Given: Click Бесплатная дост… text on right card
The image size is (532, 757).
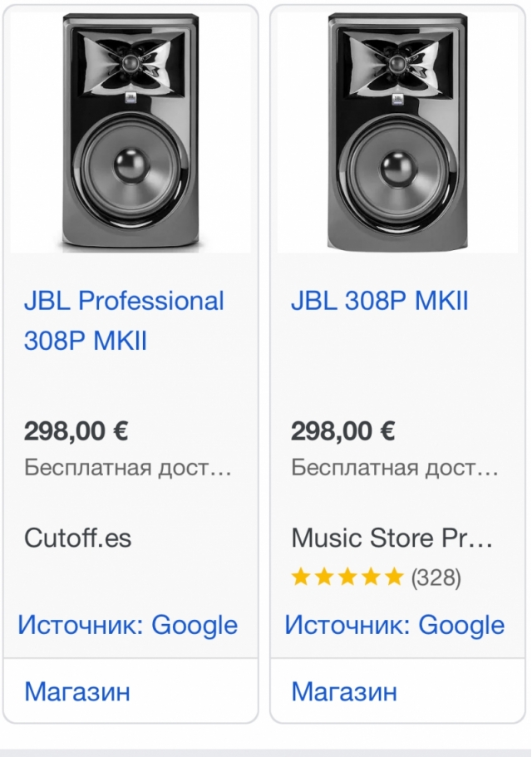Looking at the screenshot, I should click(394, 467).
